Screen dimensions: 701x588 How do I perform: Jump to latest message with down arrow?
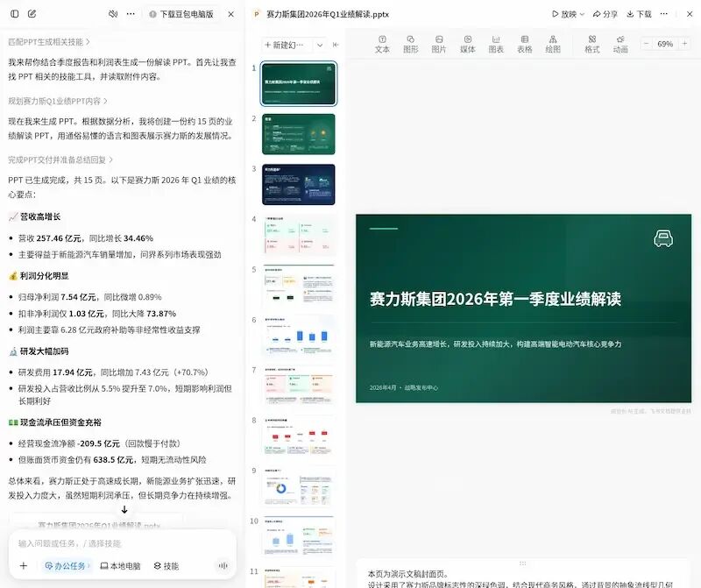click(124, 509)
